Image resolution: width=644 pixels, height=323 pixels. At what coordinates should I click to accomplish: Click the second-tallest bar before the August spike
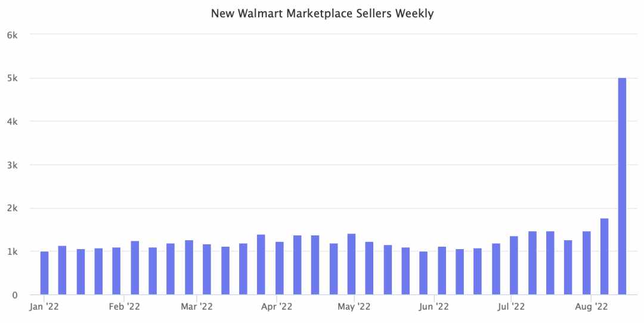(604, 256)
